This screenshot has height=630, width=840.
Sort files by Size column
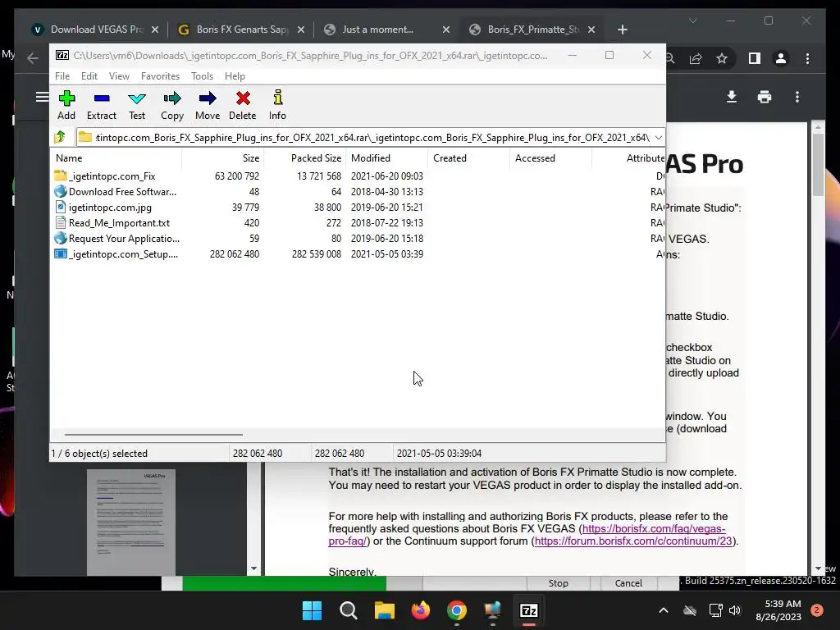223,158
